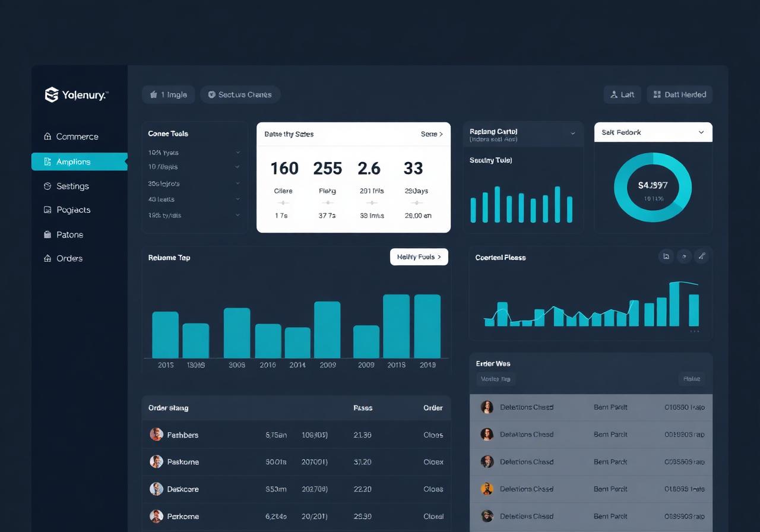Screen dimensions: 760x532
Task: Click the 31.20 cell in Paskorne row
Action: click(363, 462)
